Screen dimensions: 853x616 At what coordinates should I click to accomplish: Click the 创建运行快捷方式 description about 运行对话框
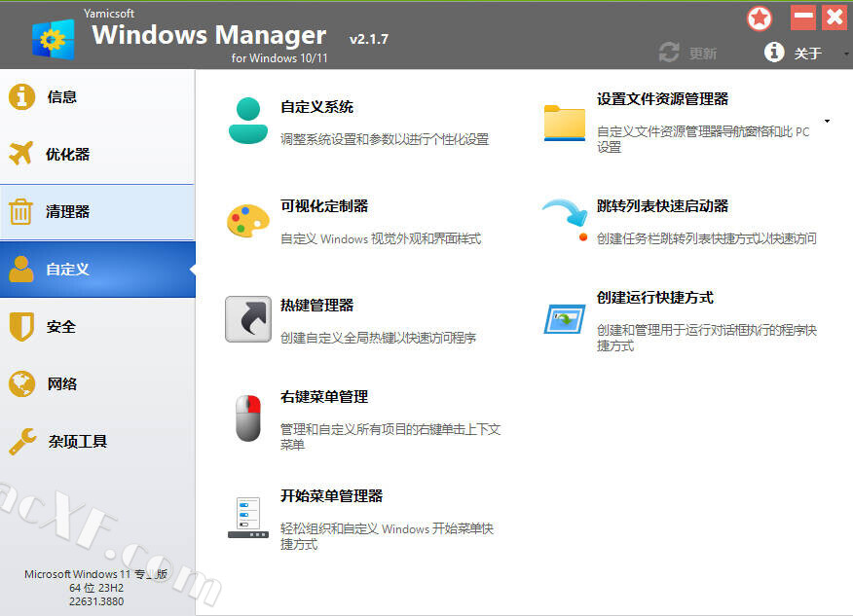[707, 338]
